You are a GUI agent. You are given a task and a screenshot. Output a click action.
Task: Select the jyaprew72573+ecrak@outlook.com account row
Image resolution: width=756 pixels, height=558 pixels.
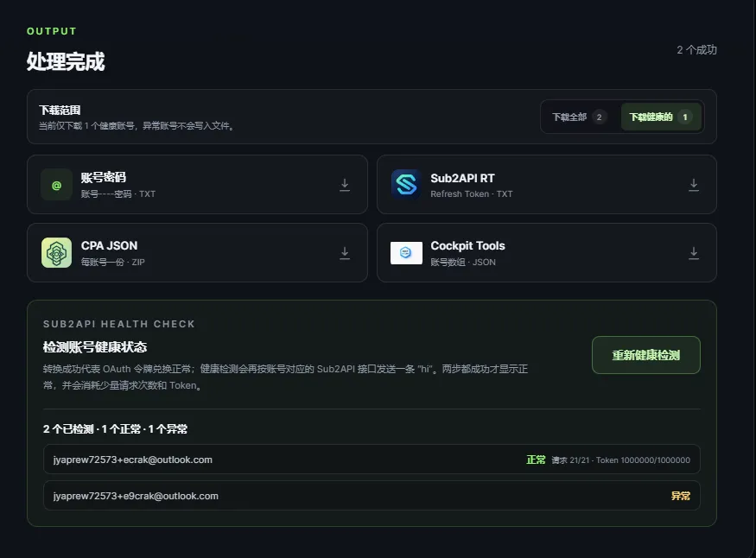point(372,460)
